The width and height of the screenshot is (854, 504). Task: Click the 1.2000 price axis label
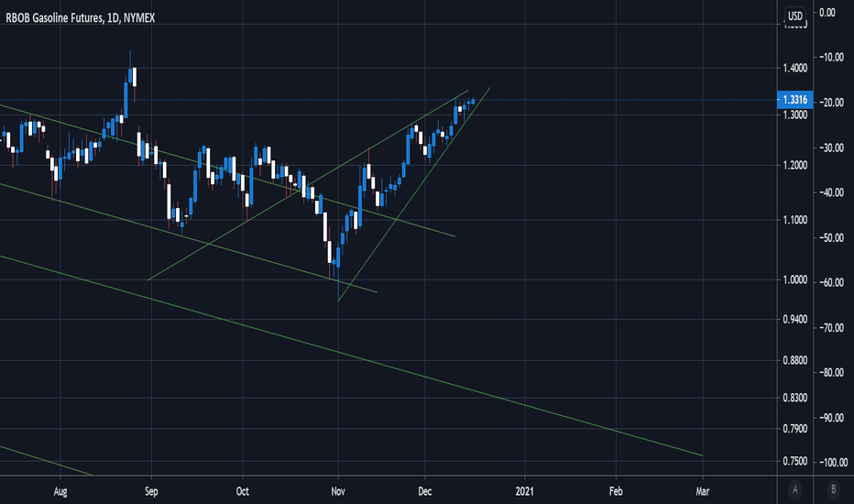794,165
